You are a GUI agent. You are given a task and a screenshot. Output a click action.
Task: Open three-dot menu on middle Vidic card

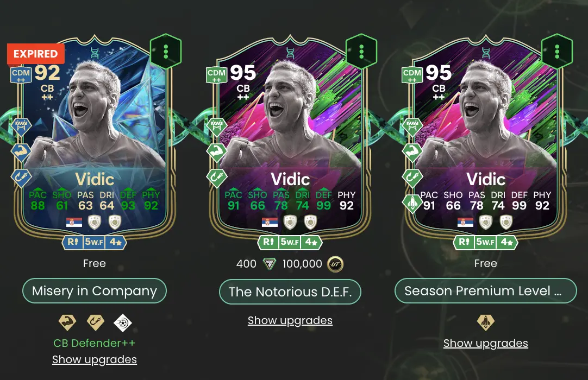point(361,52)
